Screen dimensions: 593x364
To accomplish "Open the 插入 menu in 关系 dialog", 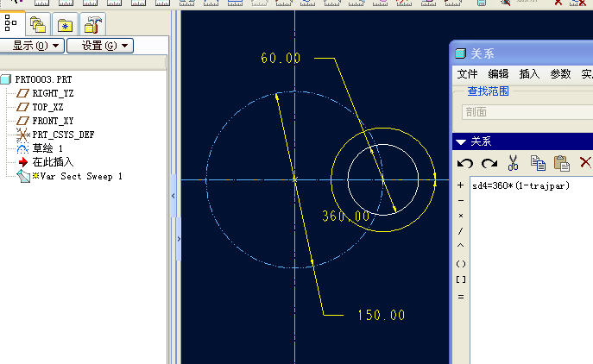I will tap(529, 74).
